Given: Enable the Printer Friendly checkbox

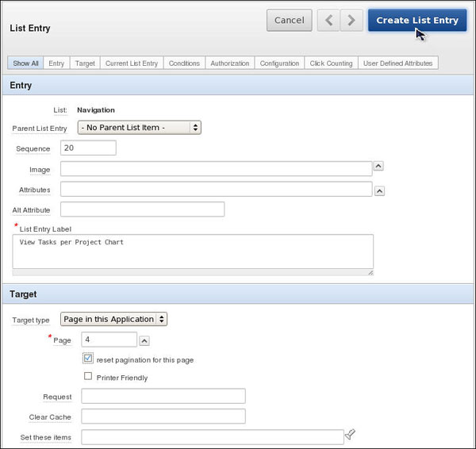Looking at the screenshot, I should (89, 377).
